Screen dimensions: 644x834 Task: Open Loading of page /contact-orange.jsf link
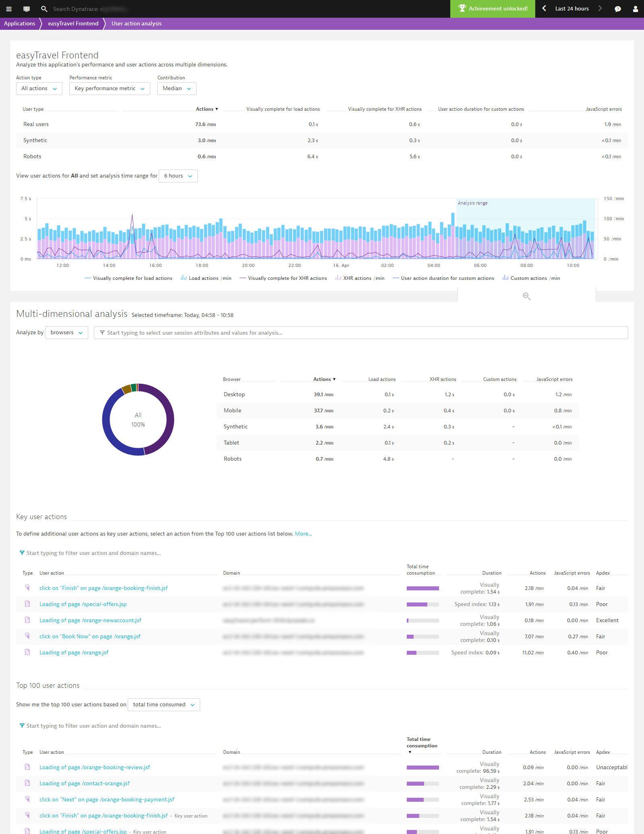coord(85,783)
